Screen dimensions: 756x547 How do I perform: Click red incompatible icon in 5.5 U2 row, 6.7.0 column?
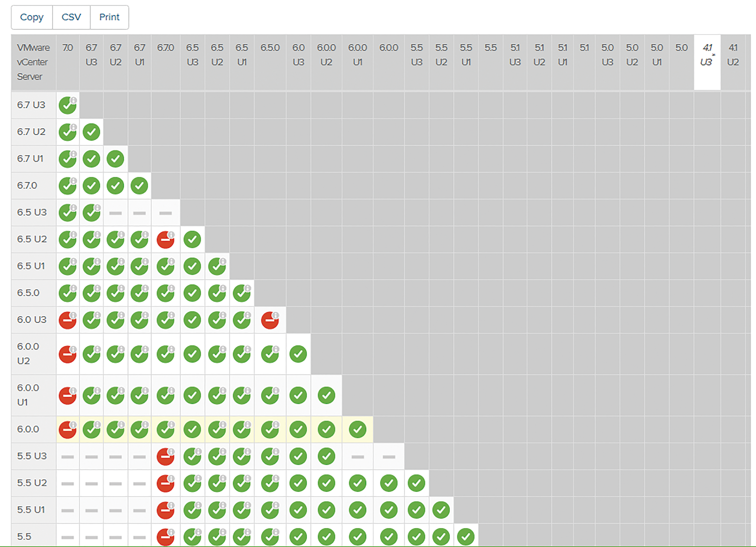(x=166, y=484)
